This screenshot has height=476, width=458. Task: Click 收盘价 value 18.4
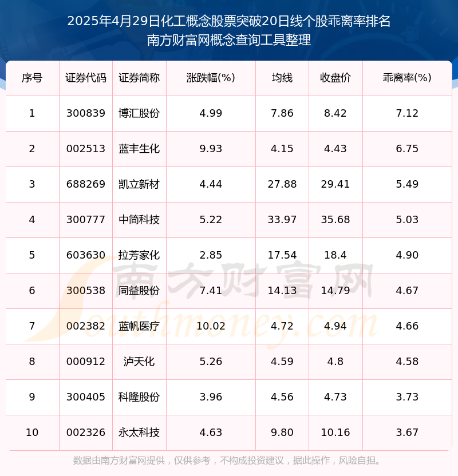coord(335,255)
